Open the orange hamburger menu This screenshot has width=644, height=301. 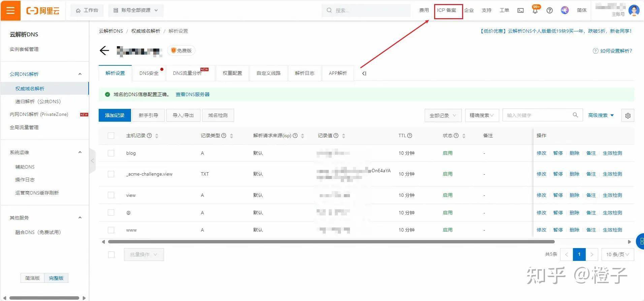click(10, 10)
